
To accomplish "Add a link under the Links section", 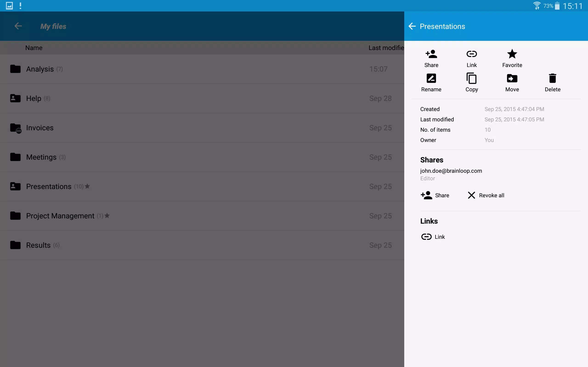I will pos(433,237).
